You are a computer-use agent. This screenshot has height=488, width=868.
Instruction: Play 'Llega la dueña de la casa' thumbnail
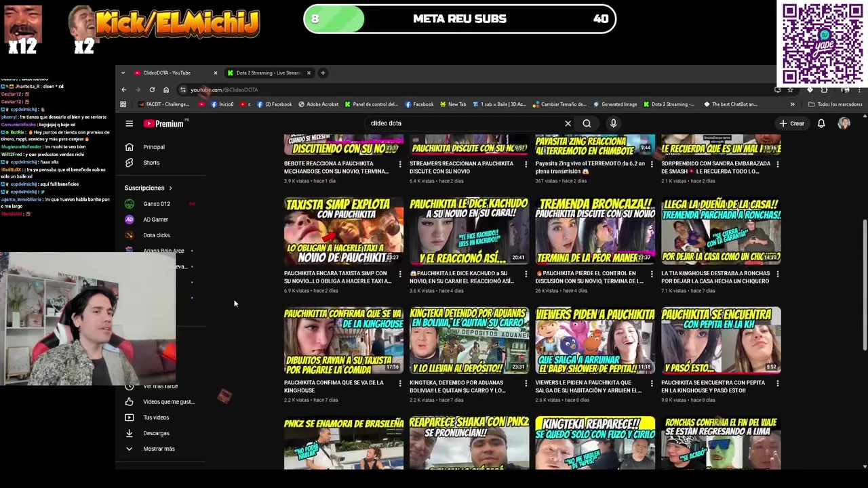[721, 231]
